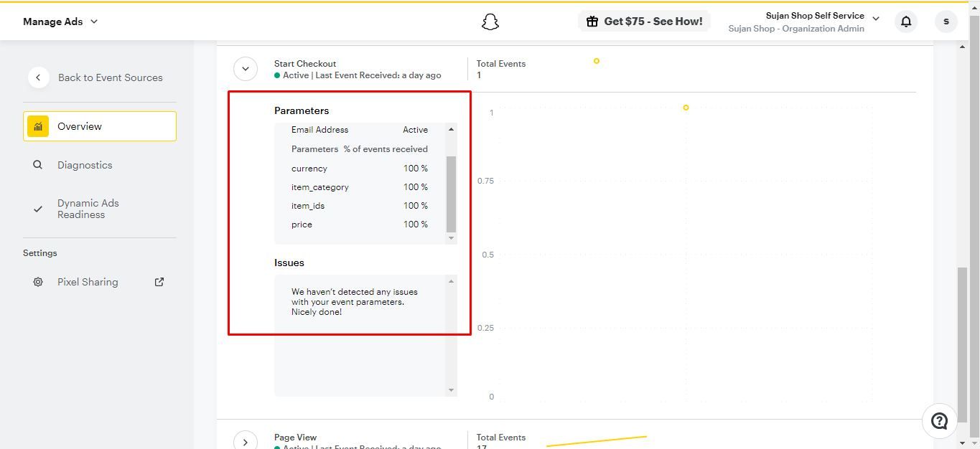This screenshot has width=980, height=449.
Task: Select the Overview menu item
Action: 100,126
